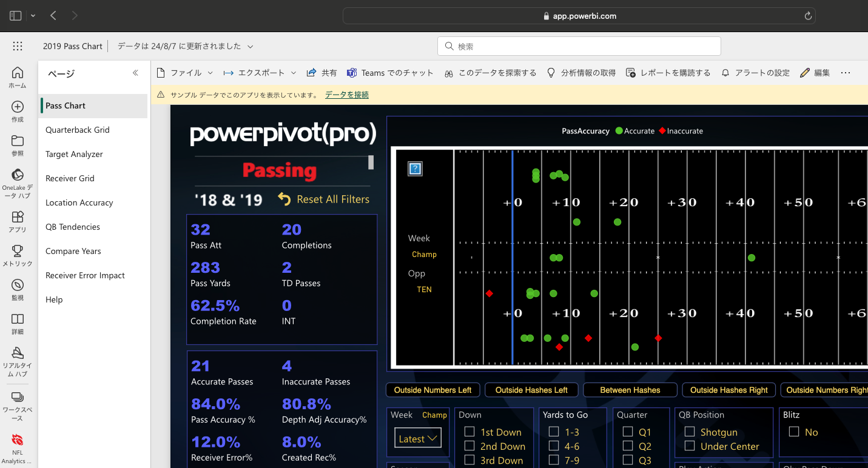The height and width of the screenshot is (468, 868).
Task: Collapse the pages pane with double chevron
Action: pyautogui.click(x=135, y=73)
